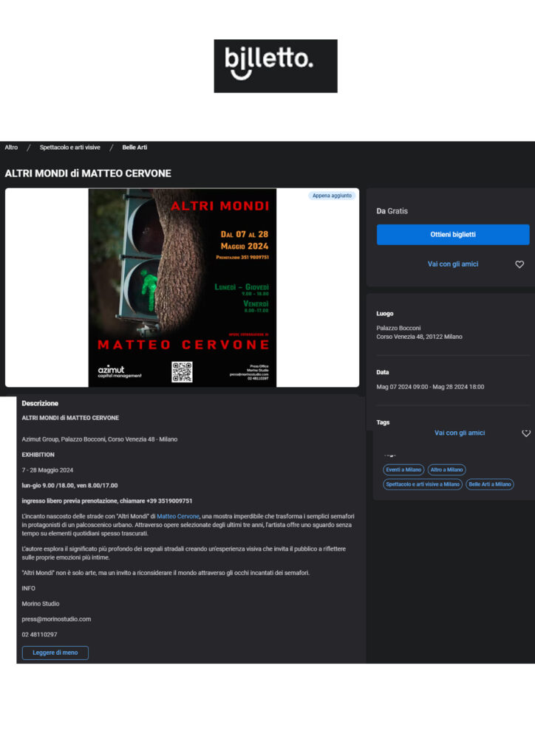Click the Azimut logo on the poster
Screen dimensions: 535x756
pyautogui.click(x=120, y=371)
